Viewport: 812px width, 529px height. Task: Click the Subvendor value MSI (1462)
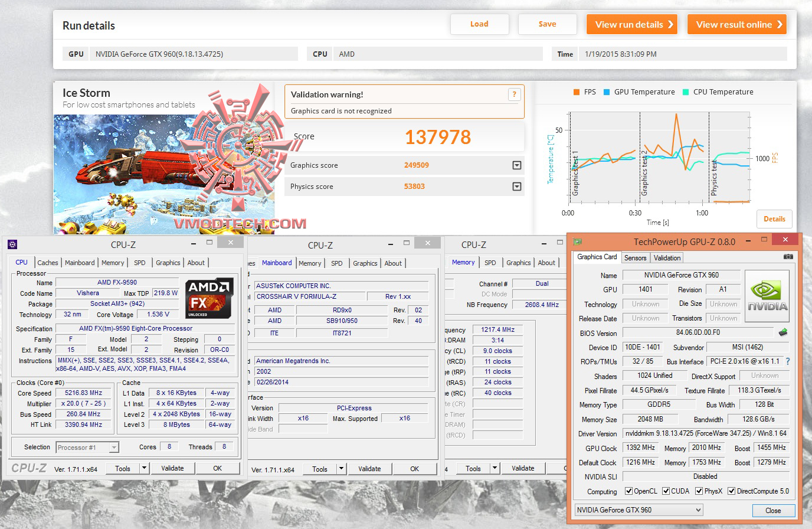click(x=747, y=347)
